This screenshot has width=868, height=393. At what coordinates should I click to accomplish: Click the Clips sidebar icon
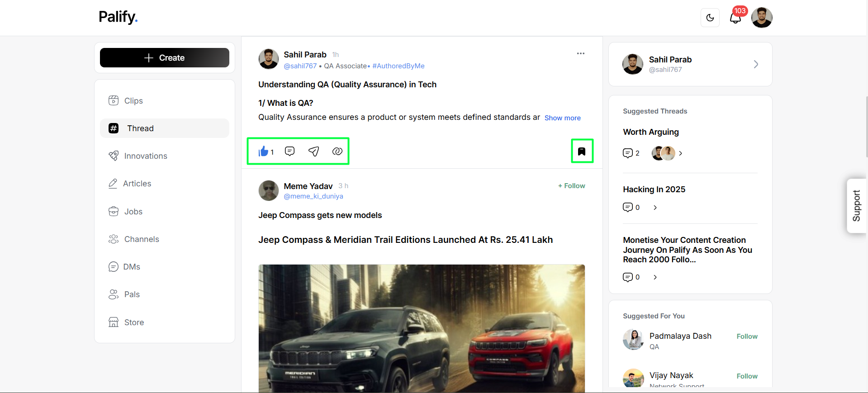click(x=114, y=100)
